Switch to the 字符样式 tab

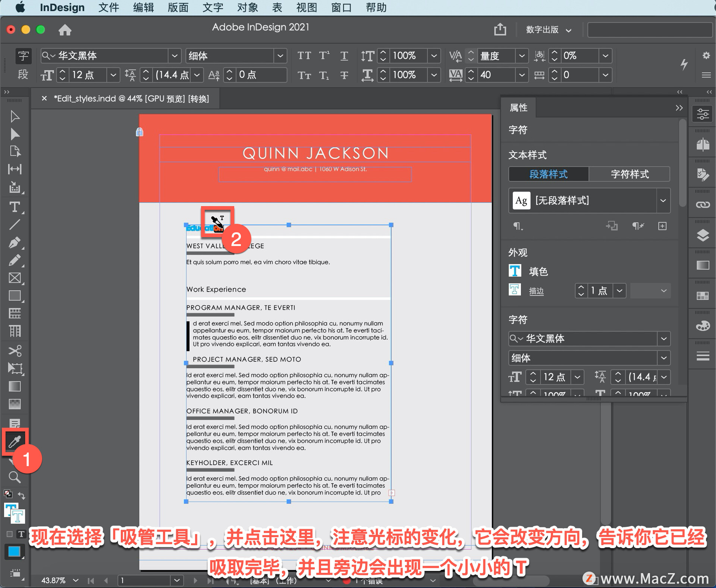629,174
